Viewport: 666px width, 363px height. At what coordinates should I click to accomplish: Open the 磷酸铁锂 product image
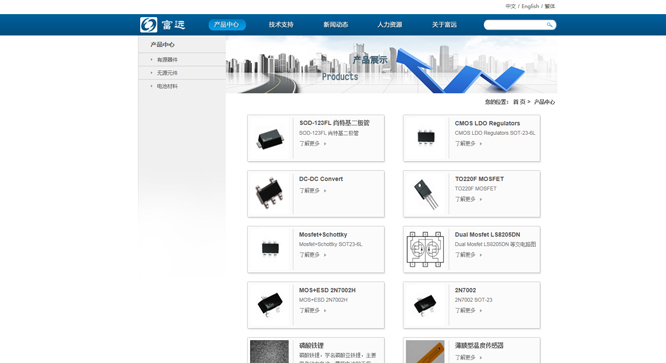pyautogui.click(x=269, y=351)
